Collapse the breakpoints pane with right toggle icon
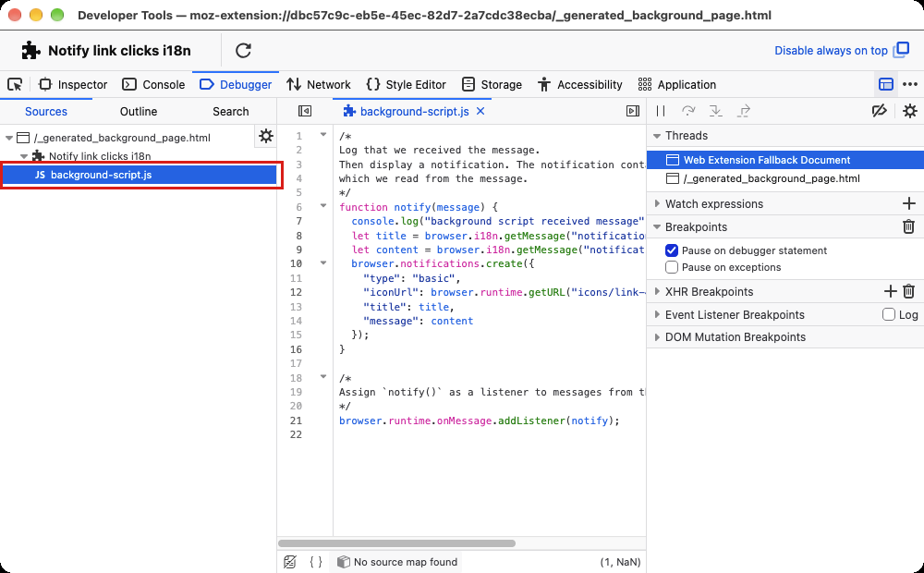Viewport: 924px width, 573px height. tap(632, 111)
